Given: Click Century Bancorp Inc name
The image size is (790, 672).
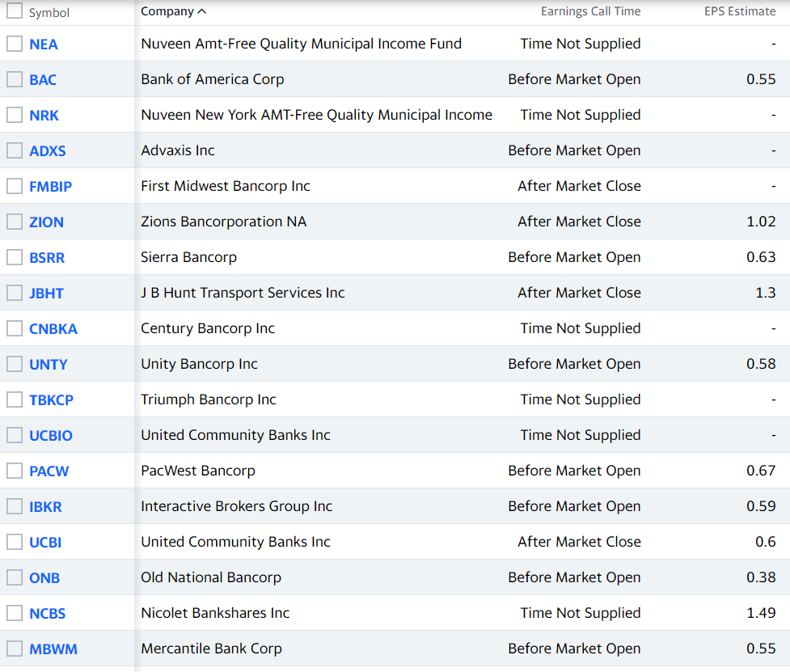Looking at the screenshot, I should [x=208, y=328].
